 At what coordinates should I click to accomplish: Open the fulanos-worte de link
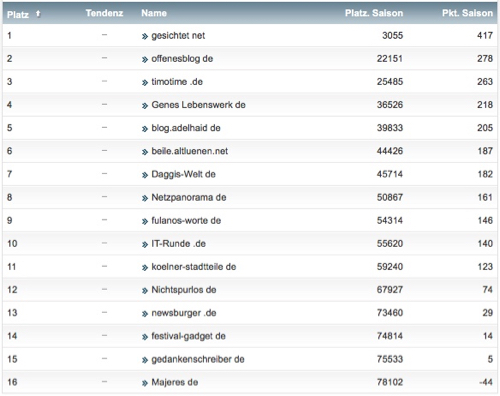tap(186, 220)
